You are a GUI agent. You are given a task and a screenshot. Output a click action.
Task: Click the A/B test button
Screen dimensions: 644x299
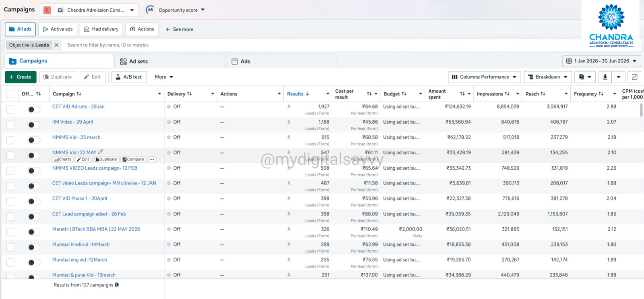[129, 77]
